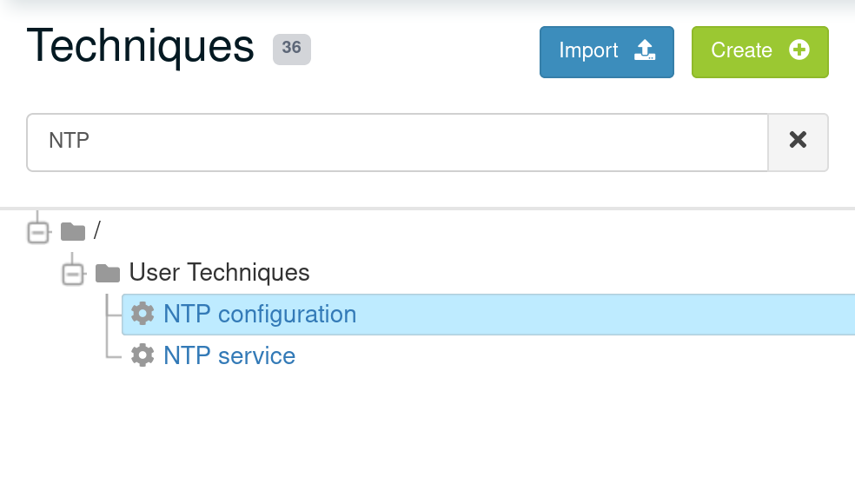Open the NTP service technique
855x504 pixels.
[x=229, y=355]
